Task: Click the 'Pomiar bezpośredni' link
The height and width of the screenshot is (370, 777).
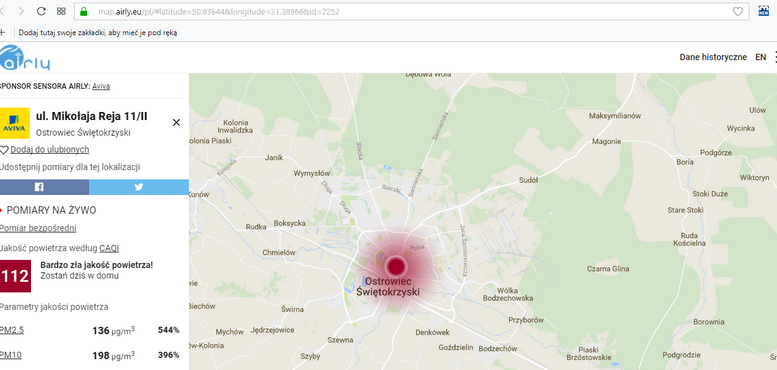Action: pyautogui.click(x=38, y=228)
